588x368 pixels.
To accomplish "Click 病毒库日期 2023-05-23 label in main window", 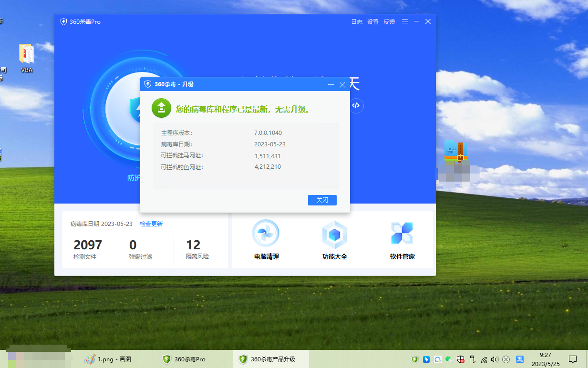I will 102,224.
